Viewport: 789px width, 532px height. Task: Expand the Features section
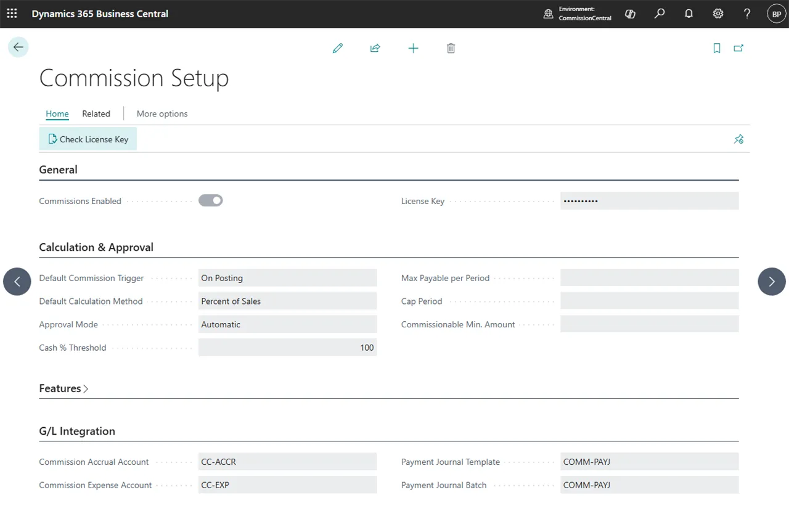(x=64, y=388)
